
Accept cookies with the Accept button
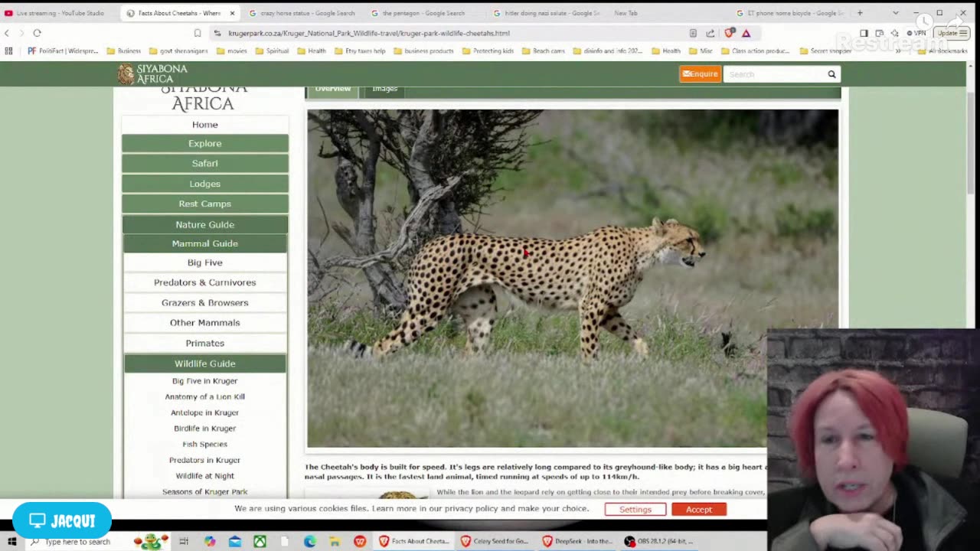pyautogui.click(x=699, y=510)
